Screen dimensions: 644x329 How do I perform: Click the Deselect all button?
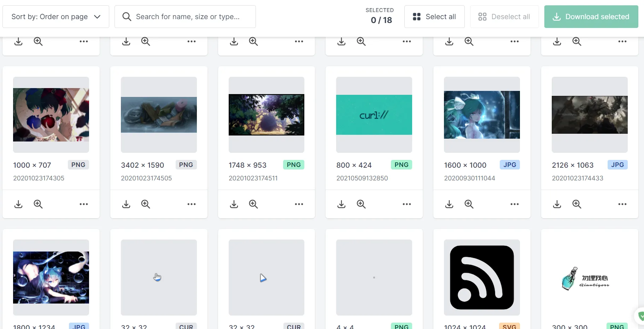[504, 17]
